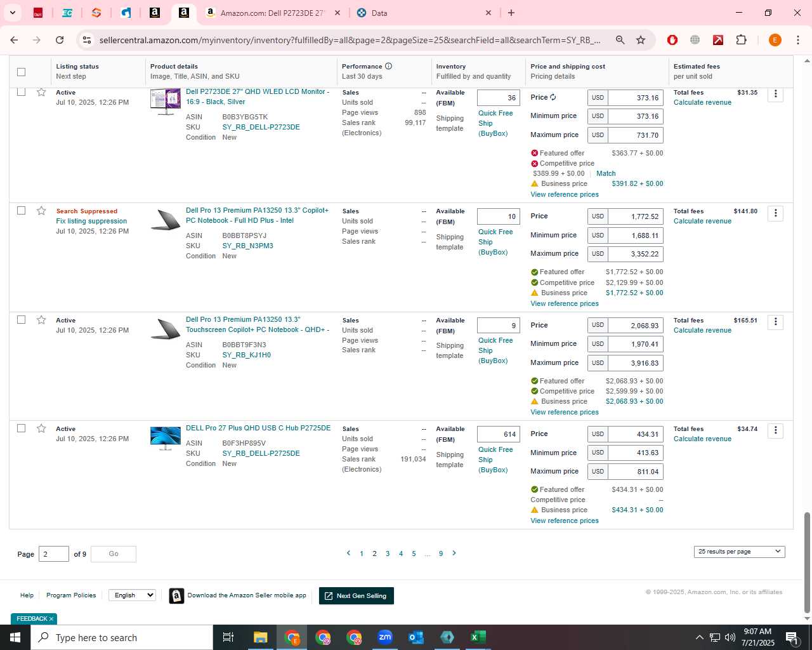Bookmark this page with the star icon

pyautogui.click(x=641, y=40)
